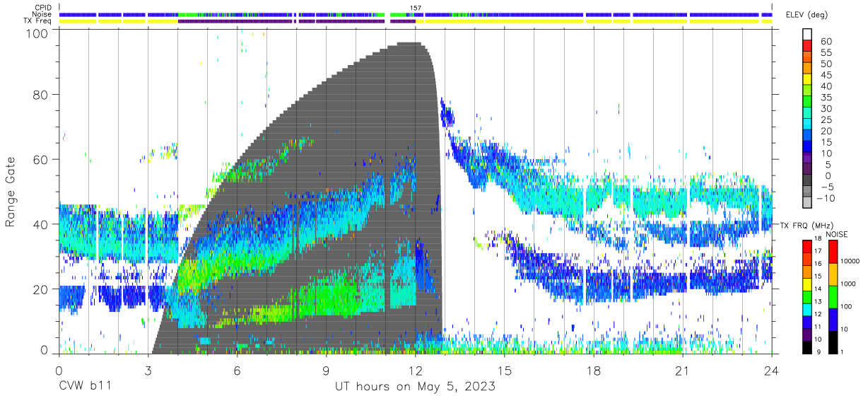The image size is (868, 401).
Task: Click Range Gate tick label 100
Action: click(x=38, y=34)
